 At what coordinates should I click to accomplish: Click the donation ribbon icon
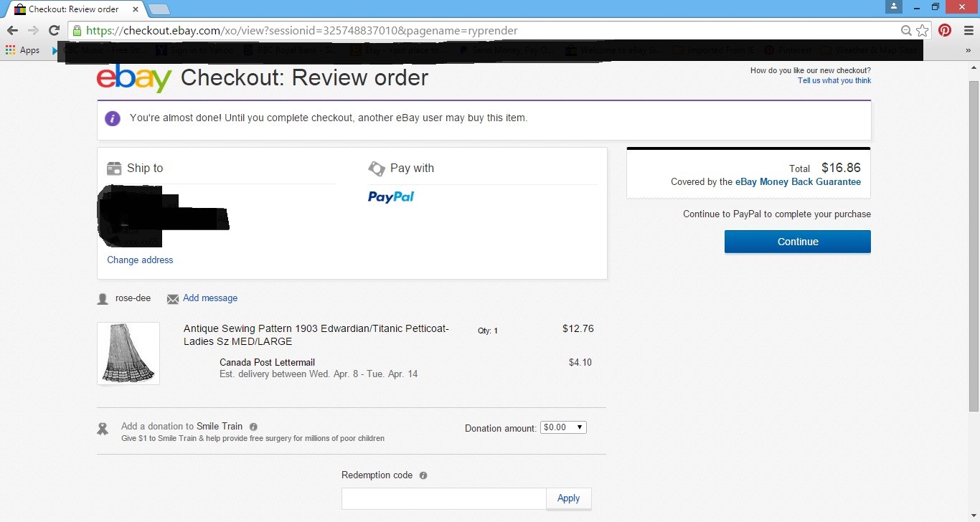(103, 429)
